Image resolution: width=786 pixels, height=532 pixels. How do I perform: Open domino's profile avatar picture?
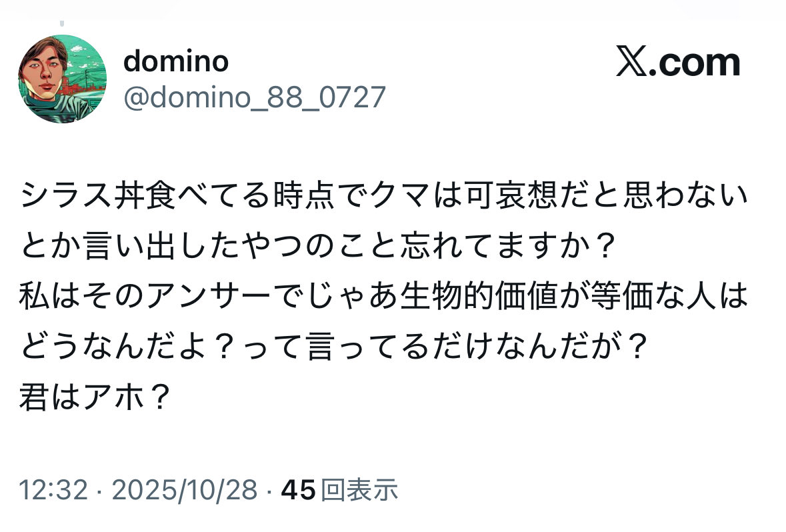click(x=62, y=79)
